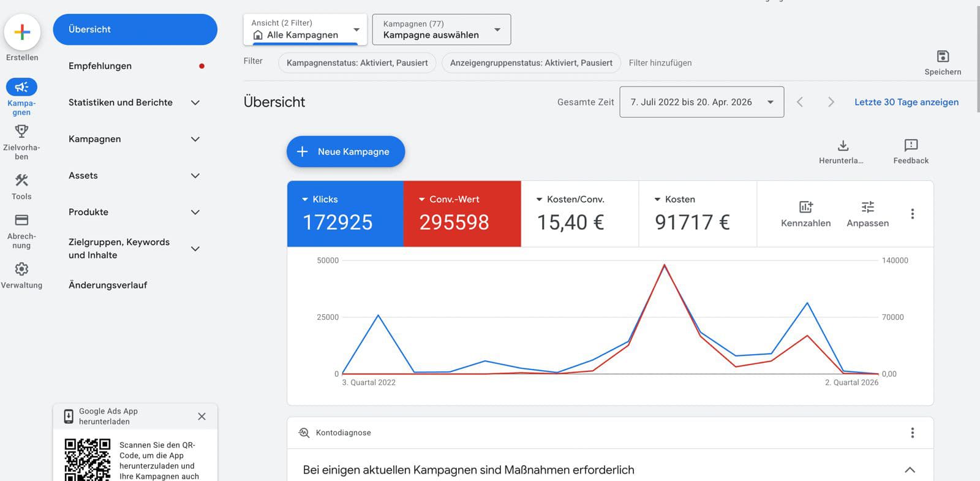Open Ansicht Alle Kampagnen dropdown
This screenshot has height=481, width=980.
[305, 29]
